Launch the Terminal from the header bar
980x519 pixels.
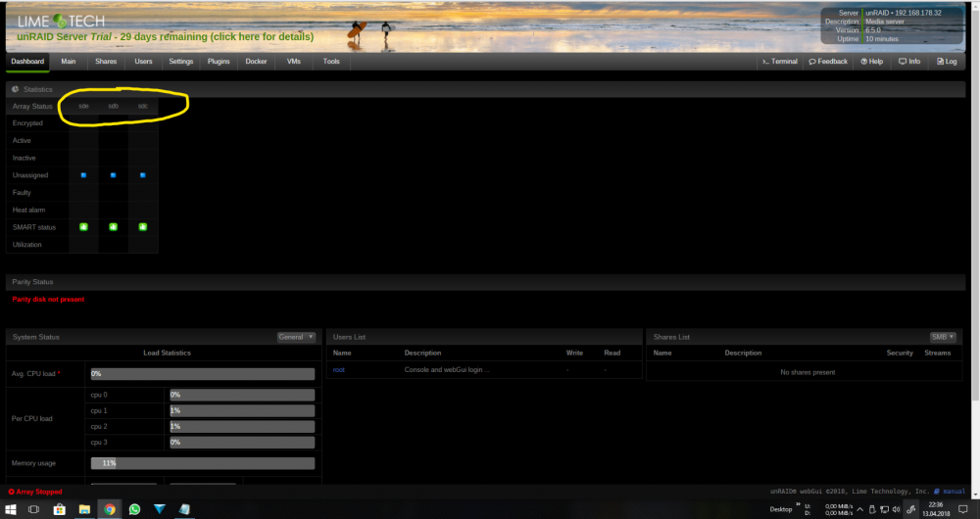[779, 62]
